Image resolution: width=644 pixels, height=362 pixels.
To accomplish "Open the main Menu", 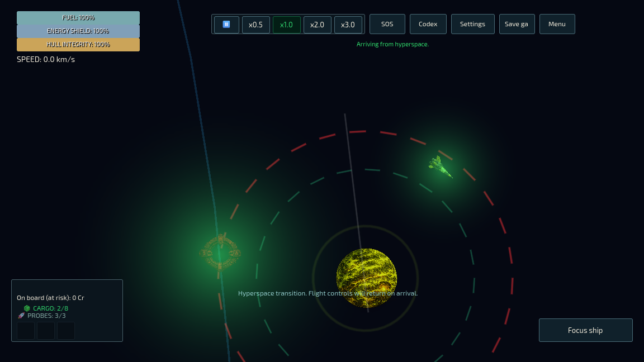I will pos(557,24).
